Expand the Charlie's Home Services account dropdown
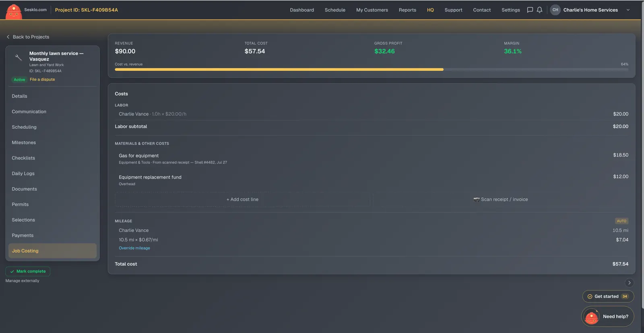 [x=628, y=10]
